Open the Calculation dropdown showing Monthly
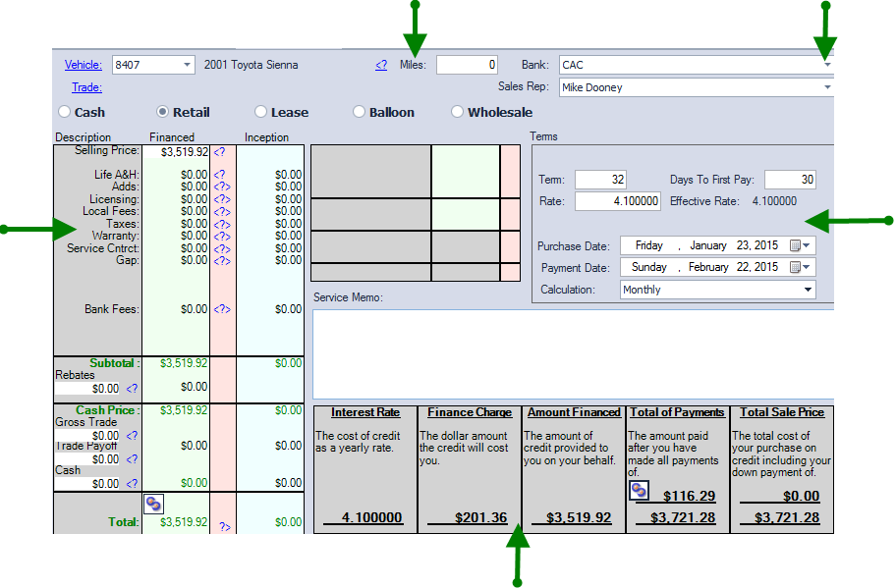The image size is (896, 588). (808, 290)
